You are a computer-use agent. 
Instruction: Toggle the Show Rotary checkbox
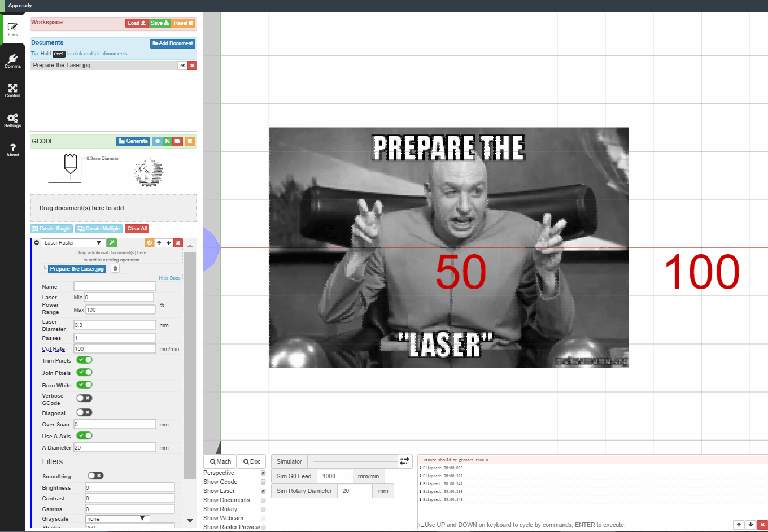[x=263, y=509]
